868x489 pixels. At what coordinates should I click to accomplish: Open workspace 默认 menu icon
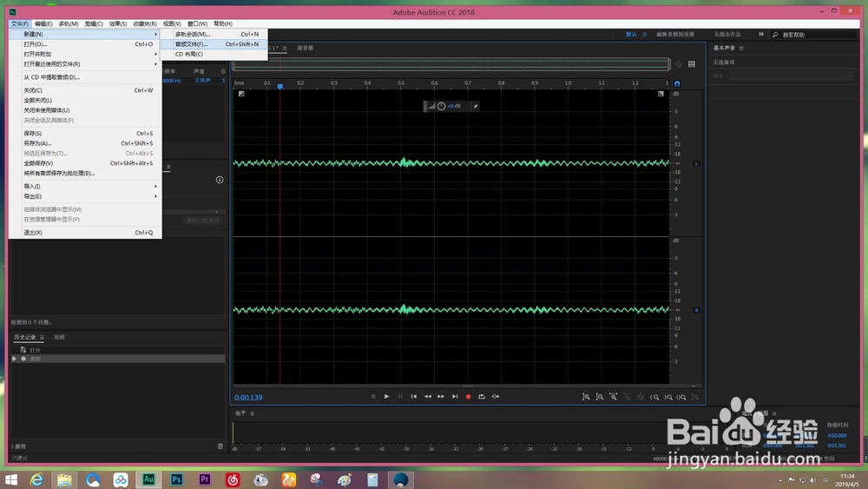pyautogui.click(x=644, y=35)
